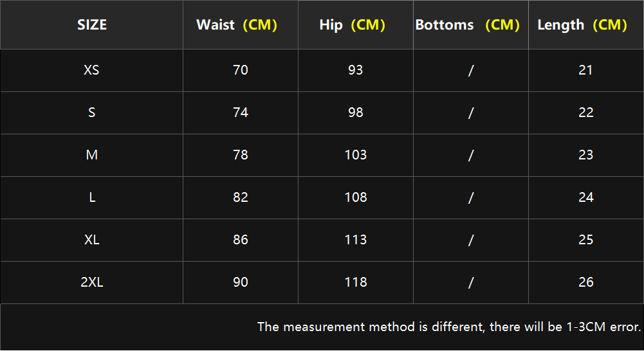Click the measurement error note text
644x351 pixels.
click(449, 327)
